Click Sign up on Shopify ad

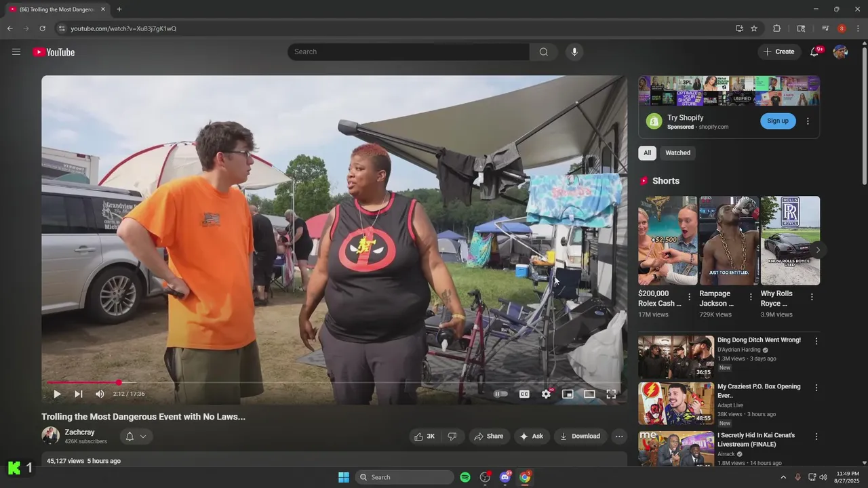pos(778,121)
